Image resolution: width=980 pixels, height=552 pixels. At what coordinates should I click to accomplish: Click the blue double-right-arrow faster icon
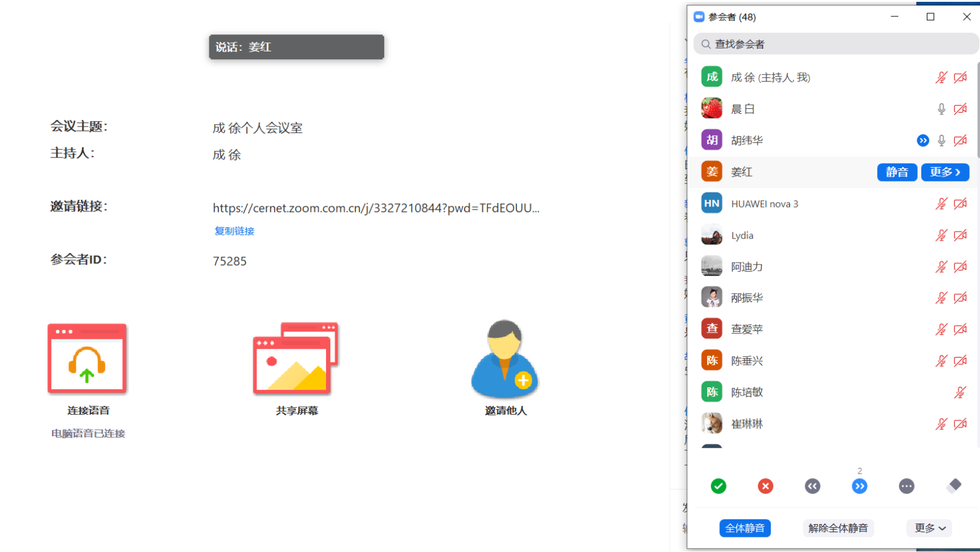[x=859, y=486]
